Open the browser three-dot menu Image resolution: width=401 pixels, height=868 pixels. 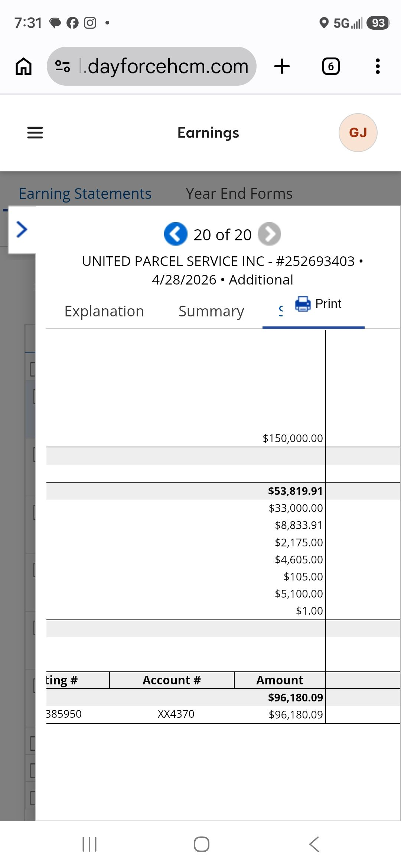pos(378,66)
